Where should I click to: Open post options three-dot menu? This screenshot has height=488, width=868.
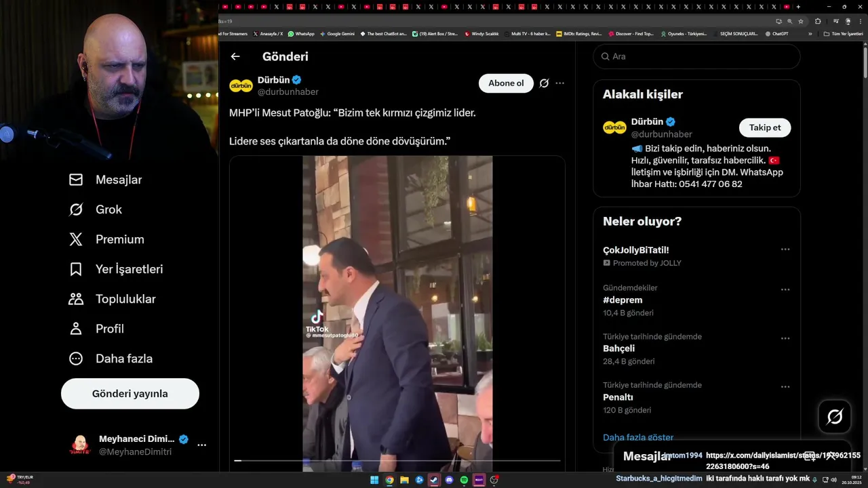[559, 83]
